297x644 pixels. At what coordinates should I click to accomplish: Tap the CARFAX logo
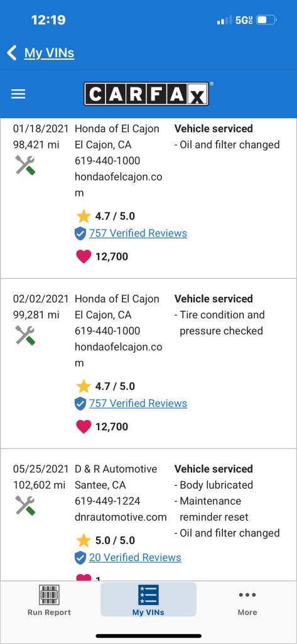(x=147, y=94)
